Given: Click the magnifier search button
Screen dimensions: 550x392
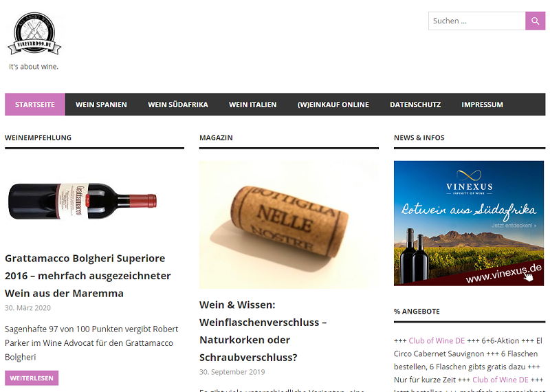Looking at the screenshot, I should [535, 21].
